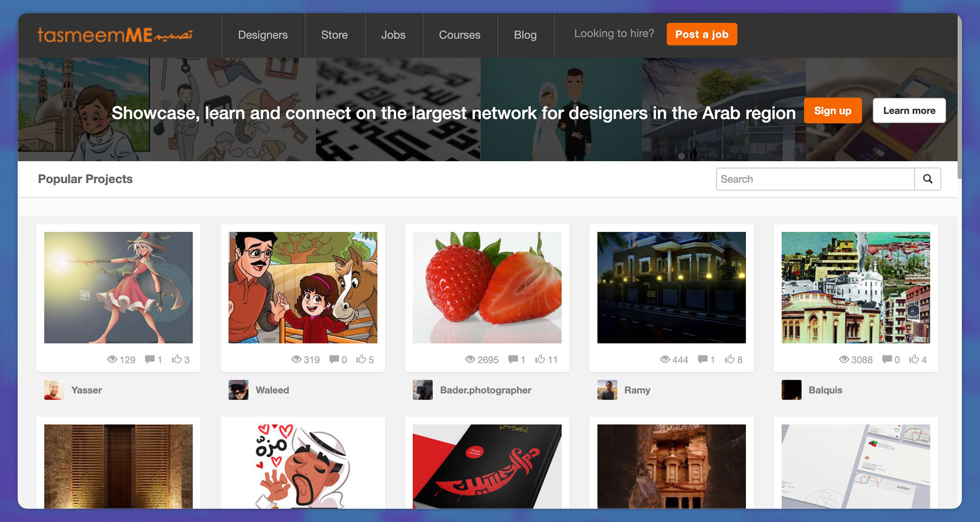Open the Courses page
This screenshot has height=522, width=980.
460,35
